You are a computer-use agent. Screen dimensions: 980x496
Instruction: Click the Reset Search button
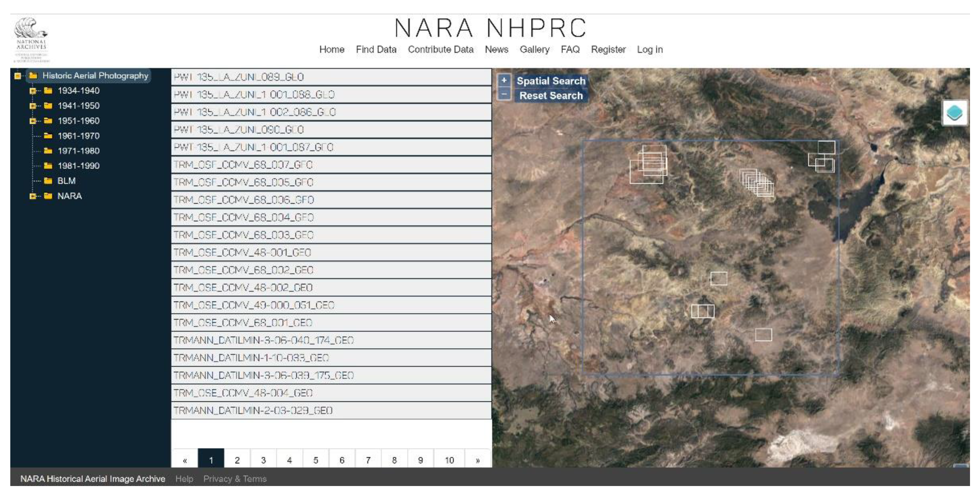(x=550, y=96)
